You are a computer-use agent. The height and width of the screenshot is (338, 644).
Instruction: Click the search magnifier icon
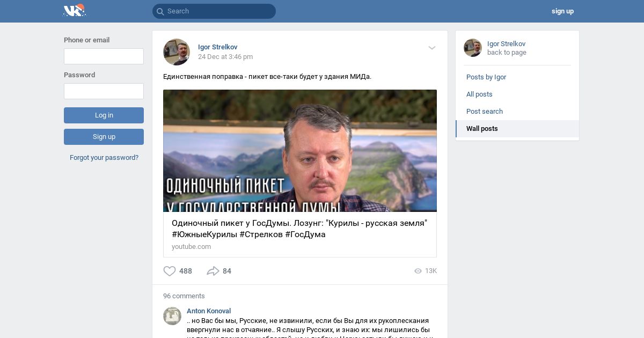tap(160, 11)
